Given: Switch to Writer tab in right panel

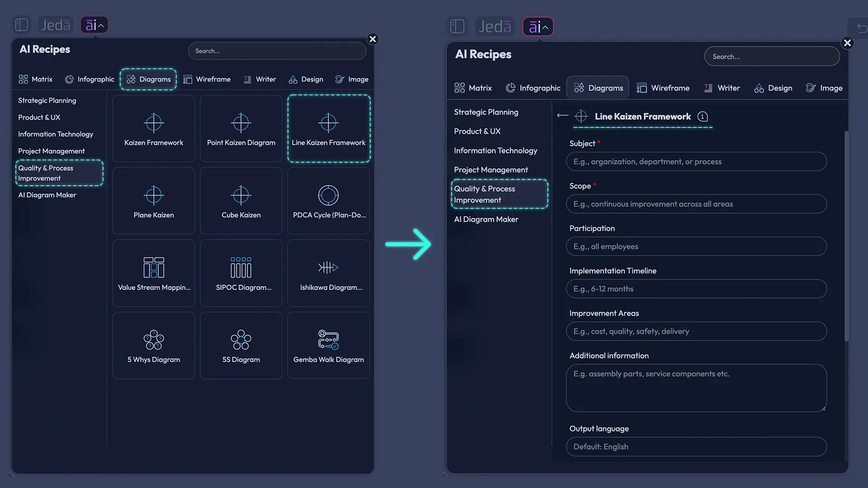Looking at the screenshot, I should coord(722,88).
